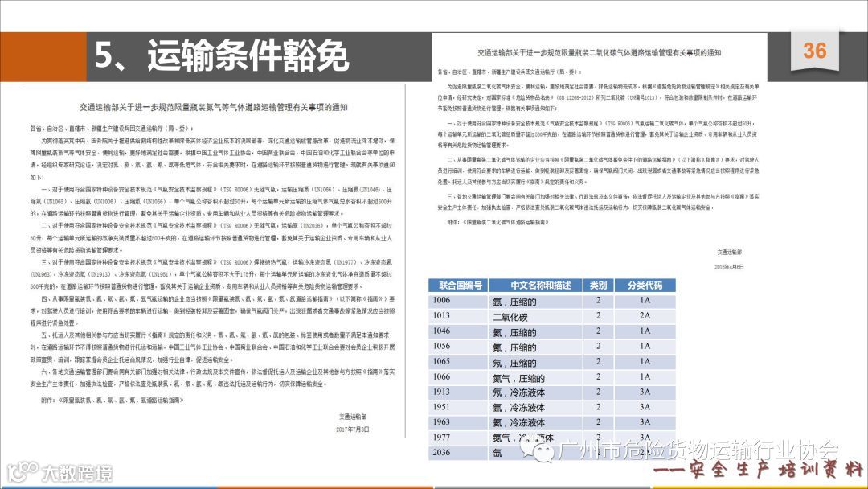Screen dimensions: 868x489
Task: Click category value "2" in row 1056
Action: 599,346
